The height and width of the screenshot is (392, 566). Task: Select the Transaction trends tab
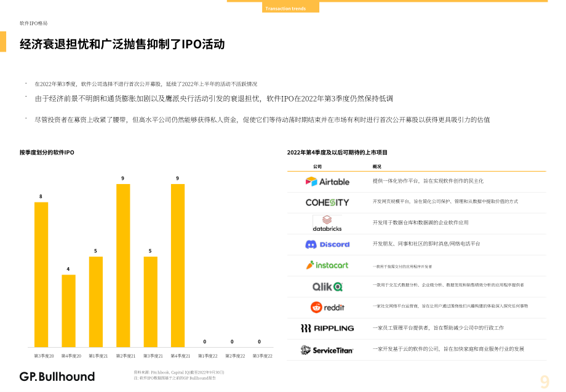pyautogui.click(x=290, y=7)
